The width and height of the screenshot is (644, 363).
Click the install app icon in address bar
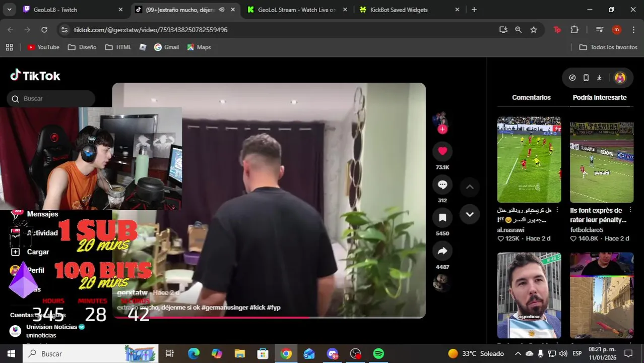click(503, 30)
